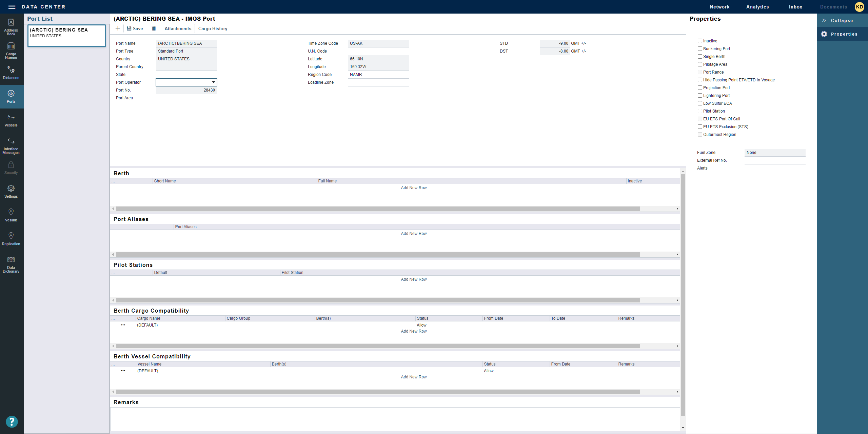Screen dimensions: 868x434
Task: Open the Analytics menu
Action: 757,7
